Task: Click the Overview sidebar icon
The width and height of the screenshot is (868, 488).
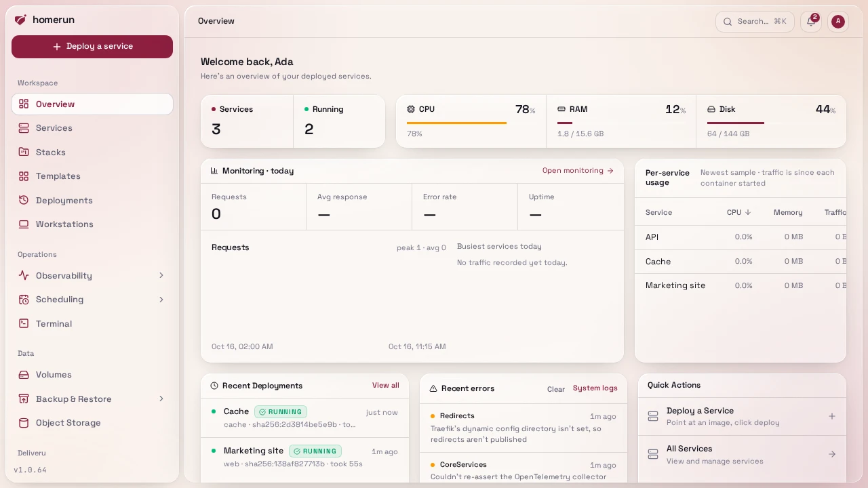Action: coord(24,104)
